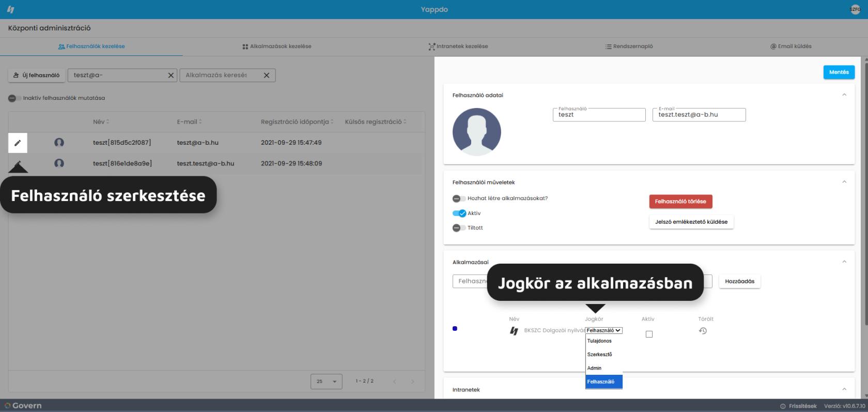
Task: Go to next page arrow in pagination
Action: click(x=412, y=382)
